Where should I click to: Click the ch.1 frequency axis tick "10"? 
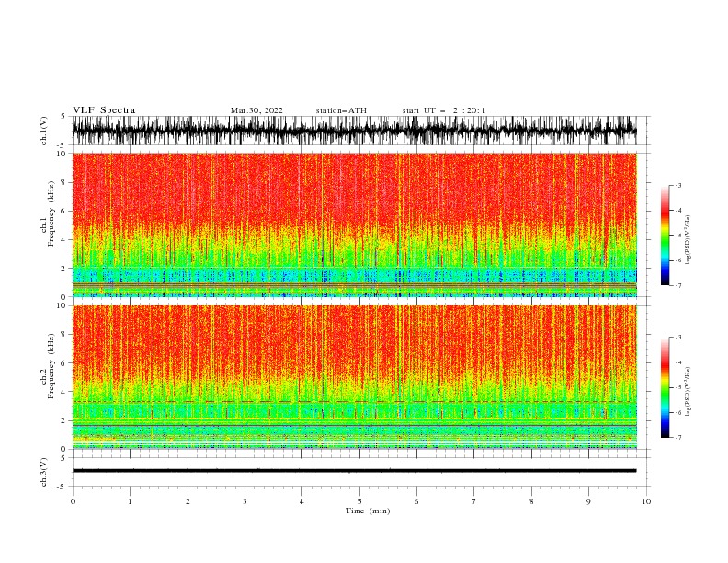click(x=63, y=154)
